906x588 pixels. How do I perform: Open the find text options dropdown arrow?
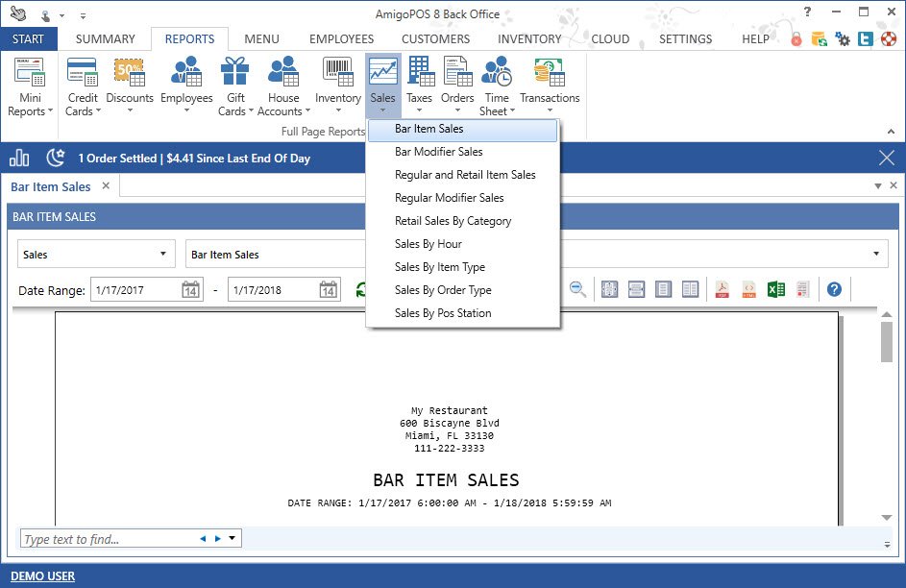[x=233, y=539]
